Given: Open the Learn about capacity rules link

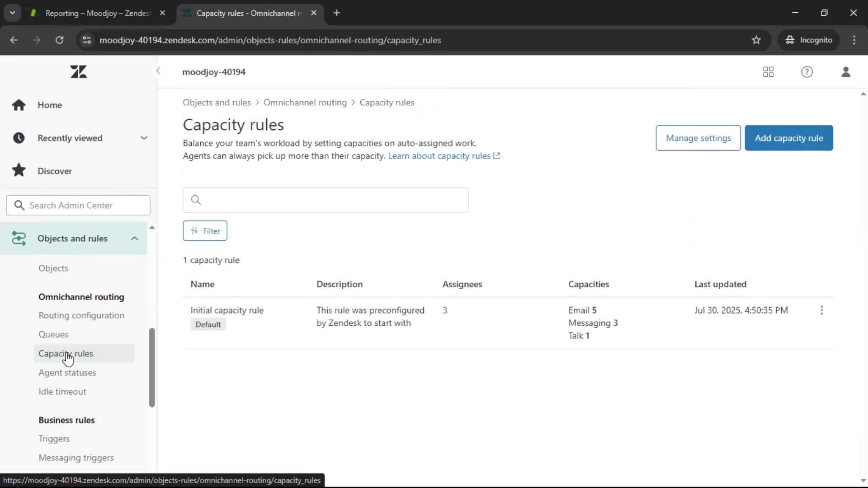Looking at the screenshot, I should coord(444,156).
